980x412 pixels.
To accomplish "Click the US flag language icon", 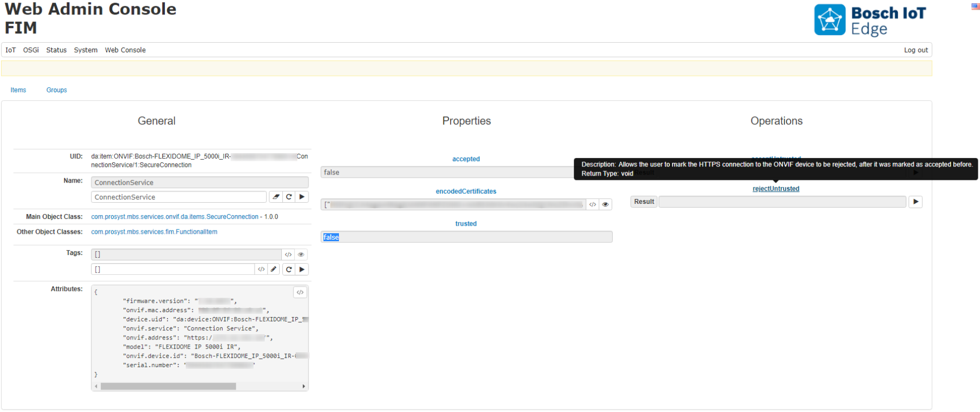I will tap(975, 6).
